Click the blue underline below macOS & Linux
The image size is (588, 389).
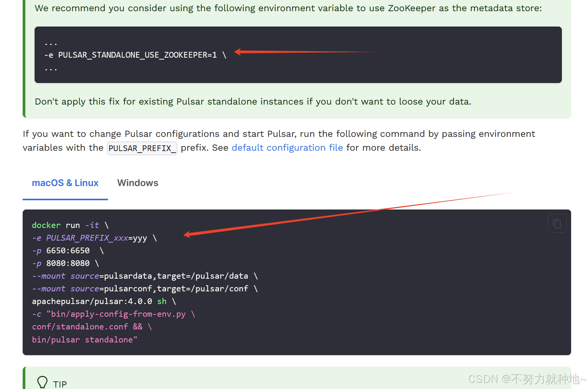pos(65,199)
